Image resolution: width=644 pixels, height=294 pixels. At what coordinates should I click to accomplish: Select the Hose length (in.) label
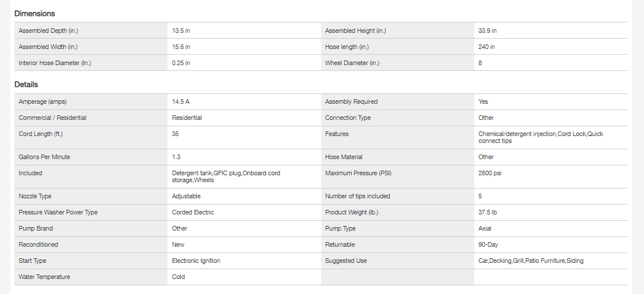pyautogui.click(x=347, y=47)
